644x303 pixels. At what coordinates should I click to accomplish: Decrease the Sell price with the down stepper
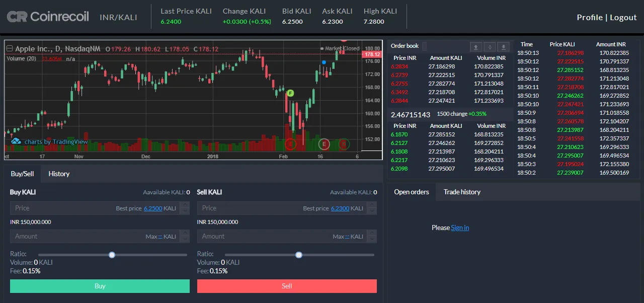(372, 211)
